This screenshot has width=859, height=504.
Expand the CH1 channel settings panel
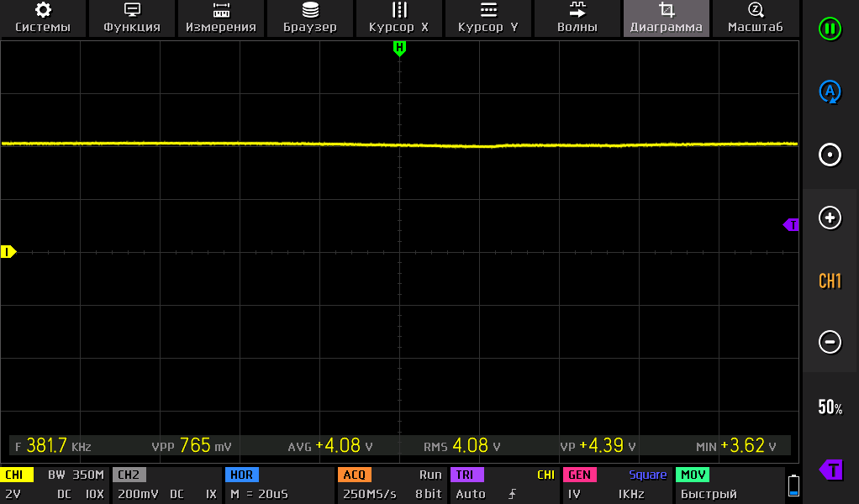tap(55, 486)
